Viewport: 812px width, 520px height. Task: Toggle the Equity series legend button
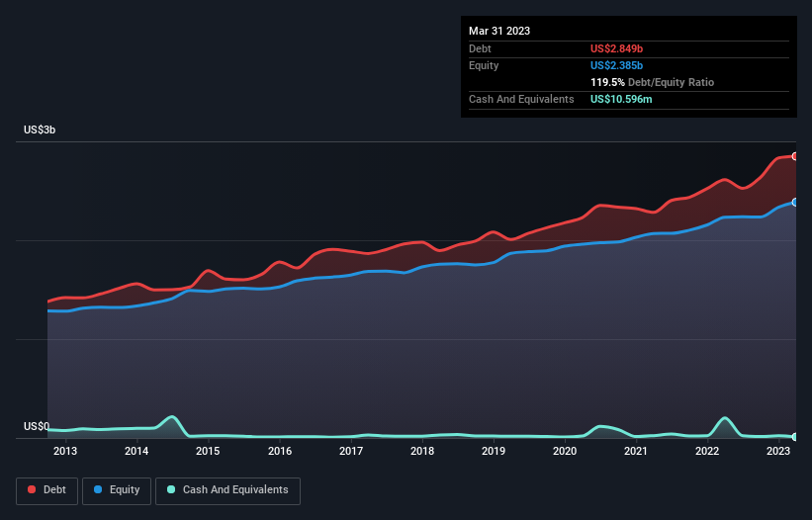pyautogui.click(x=117, y=490)
